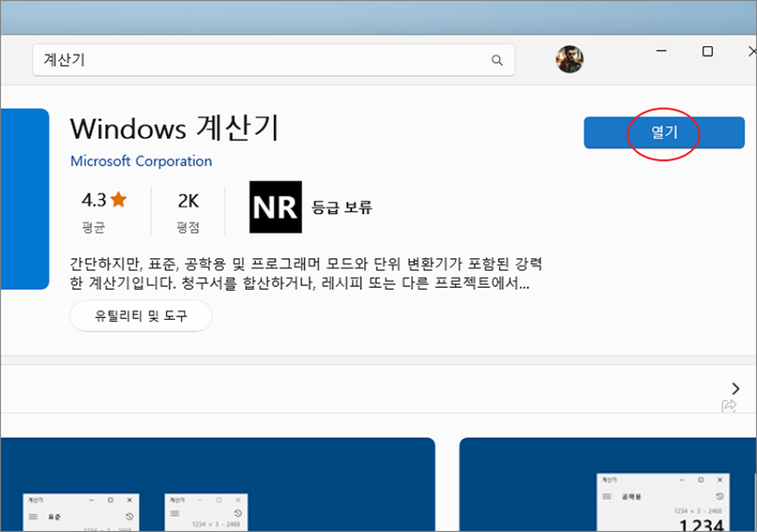Click the Windows 계산기 title
Image resolution: width=757 pixels, height=532 pixels.
(175, 128)
